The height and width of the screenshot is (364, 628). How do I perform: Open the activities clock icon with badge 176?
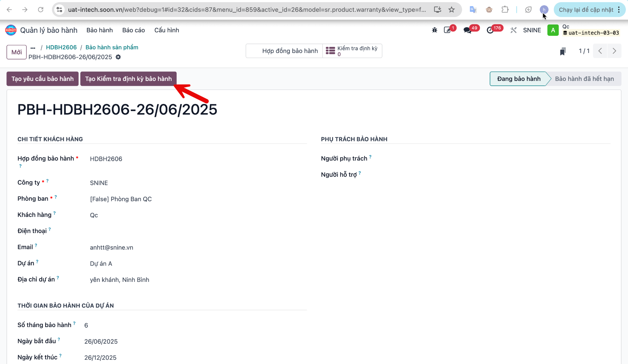pyautogui.click(x=490, y=30)
